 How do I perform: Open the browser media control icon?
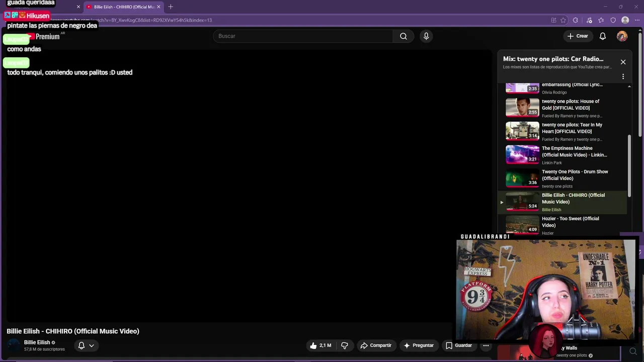click(589, 20)
